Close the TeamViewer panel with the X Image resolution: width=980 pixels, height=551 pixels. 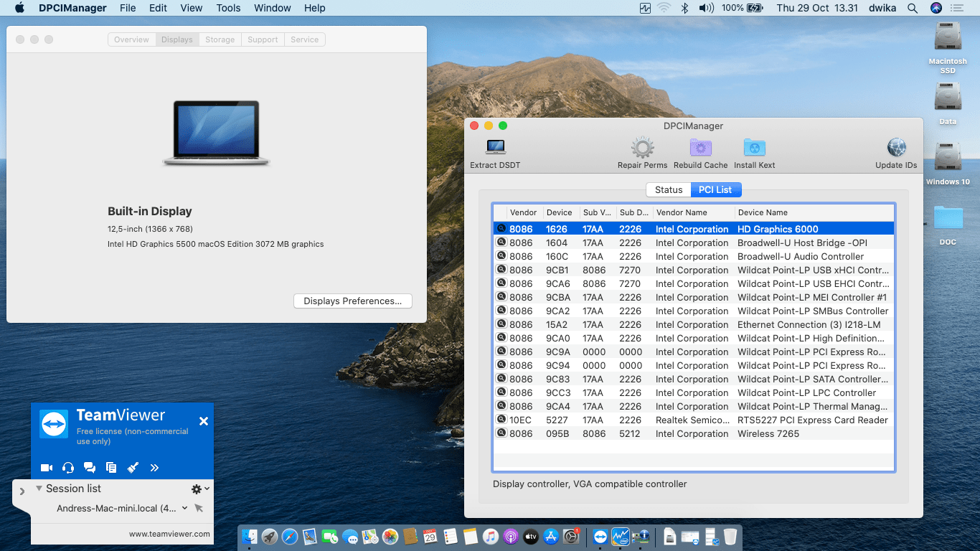click(204, 421)
